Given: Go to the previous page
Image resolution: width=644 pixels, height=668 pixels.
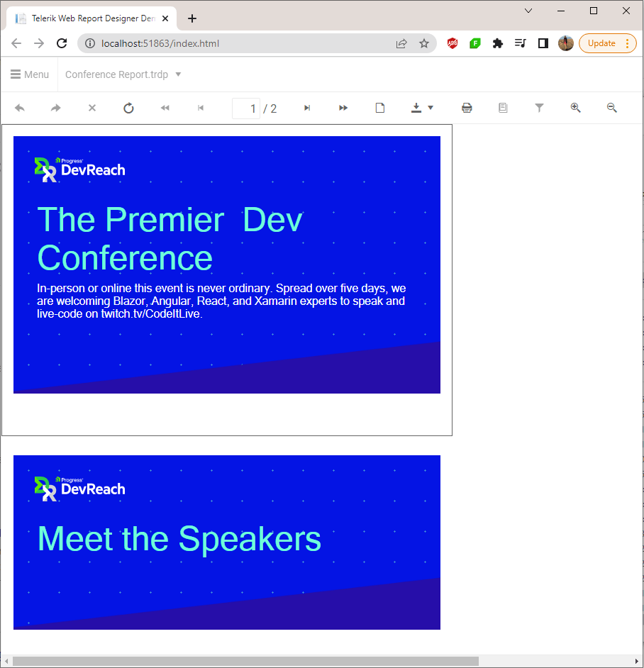Looking at the screenshot, I should 201,108.
